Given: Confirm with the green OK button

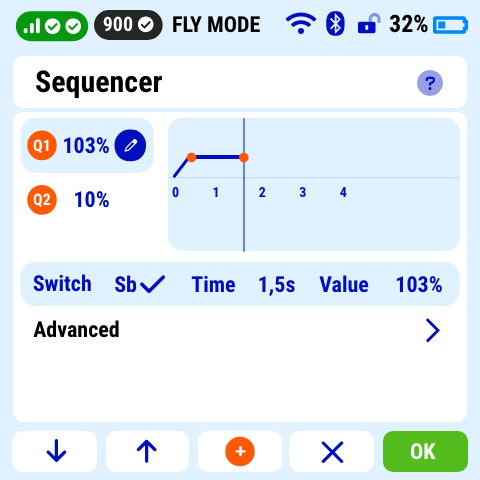Looking at the screenshot, I should [425, 451].
